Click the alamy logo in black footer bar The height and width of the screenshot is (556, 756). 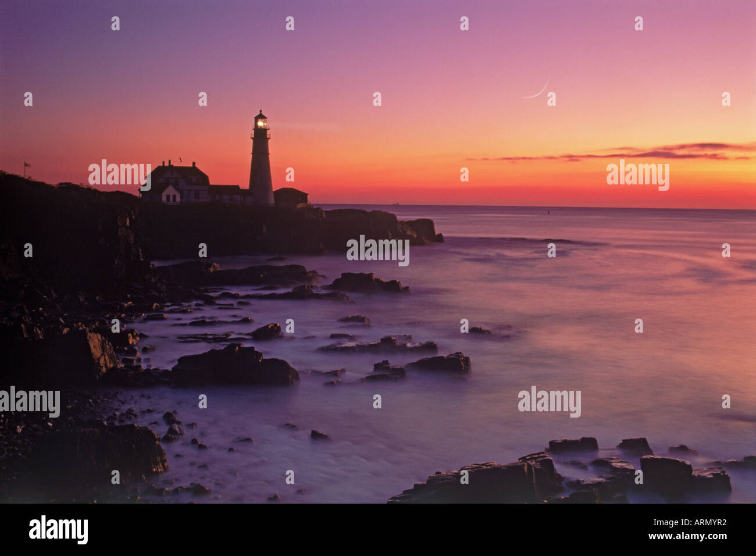(x=59, y=529)
